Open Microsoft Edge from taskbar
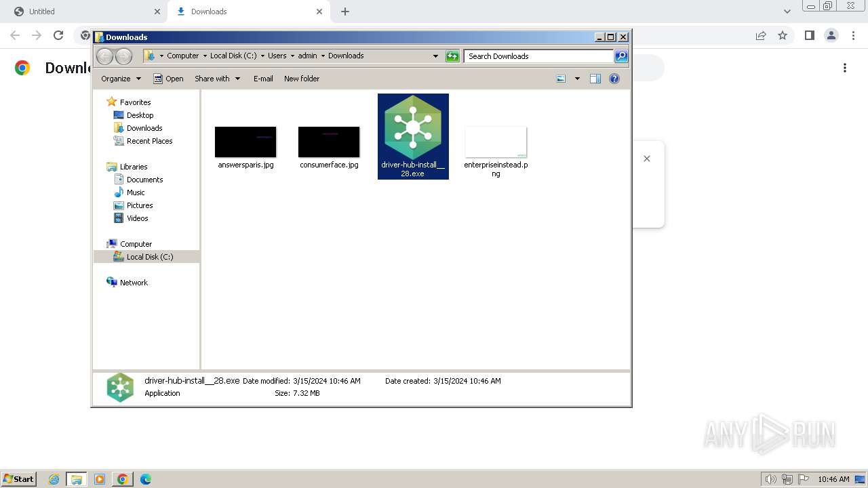The height and width of the screenshot is (488, 868). 145,479
